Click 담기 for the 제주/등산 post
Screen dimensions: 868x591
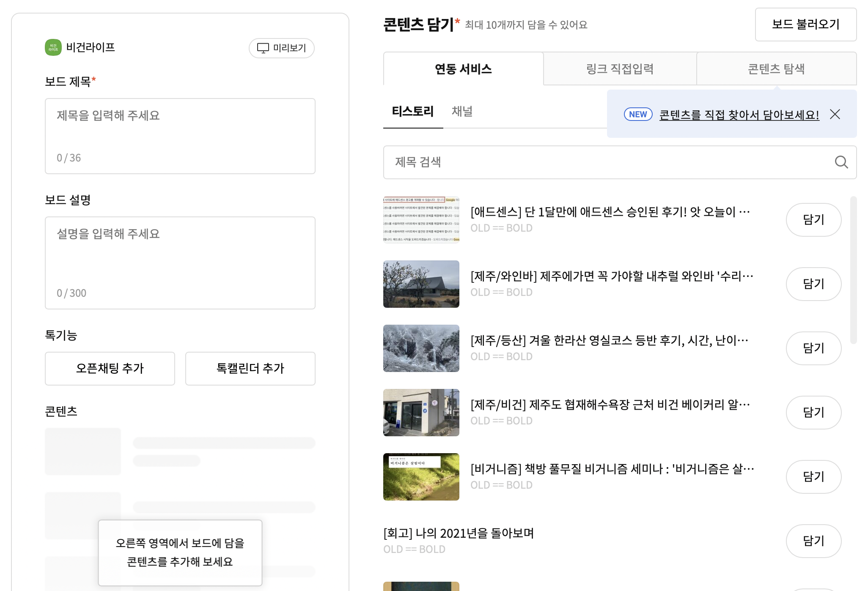pyautogui.click(x=813, y=348)
